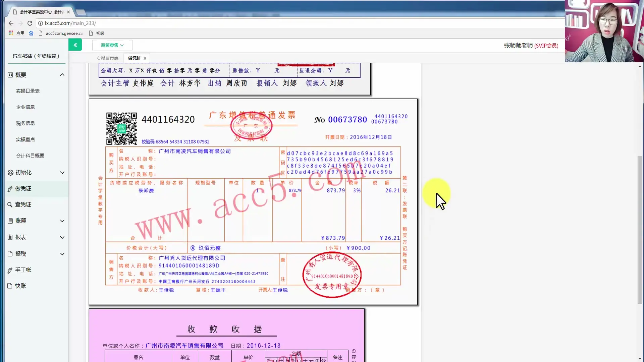Image resolution: width=644 pixels, height=362 pixels.
Task: Open Chrome apps grid icon
Action: pos(11,33)
